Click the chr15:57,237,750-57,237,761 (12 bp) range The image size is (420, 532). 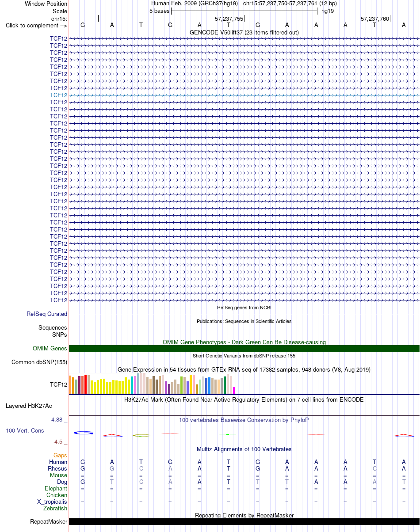pos(290,4)
